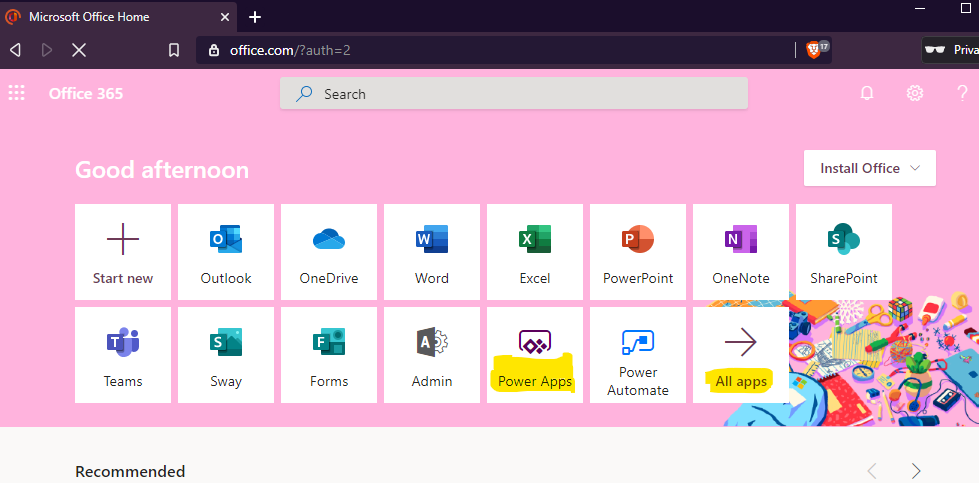Launch Excel from the app tiles

tap(535, 252)
